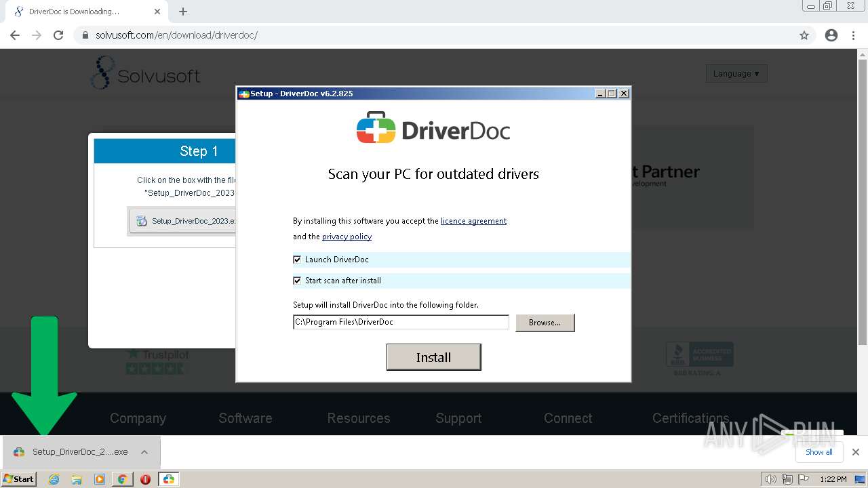The image size is (868, 488).
Task: Click the install folder path field
Action: click(x=401, y=322)
